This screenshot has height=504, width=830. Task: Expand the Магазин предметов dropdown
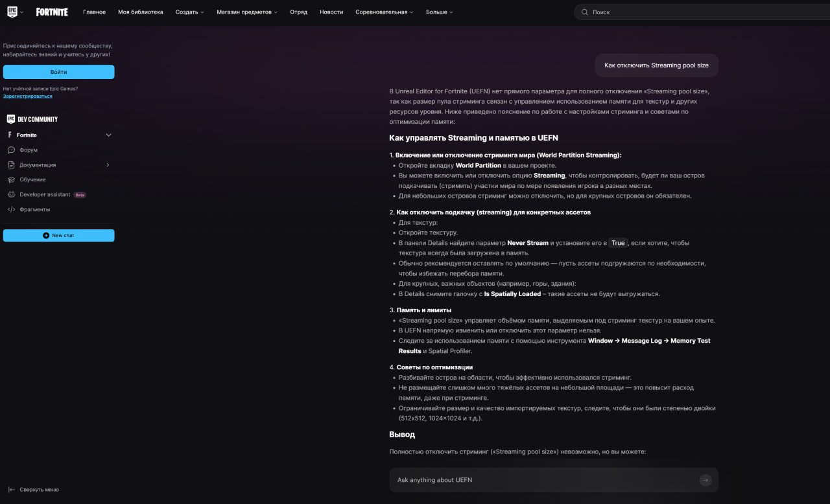coord(246,12)
